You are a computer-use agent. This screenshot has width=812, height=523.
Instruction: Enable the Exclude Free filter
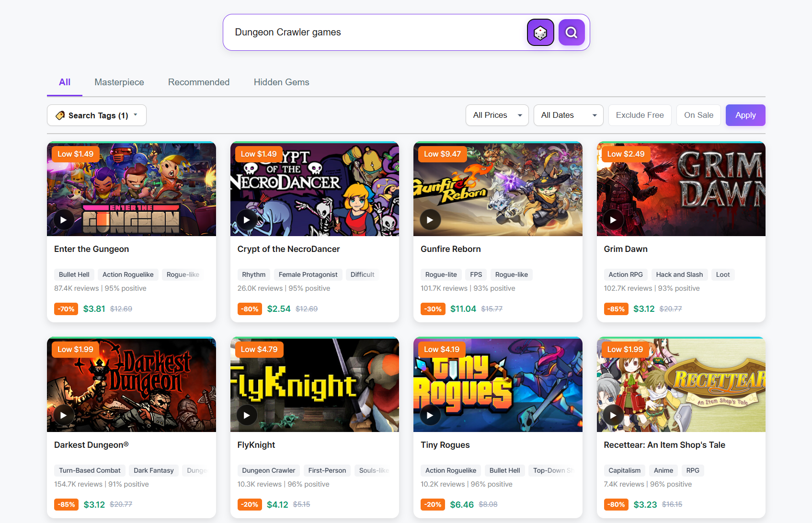[640, 115]
